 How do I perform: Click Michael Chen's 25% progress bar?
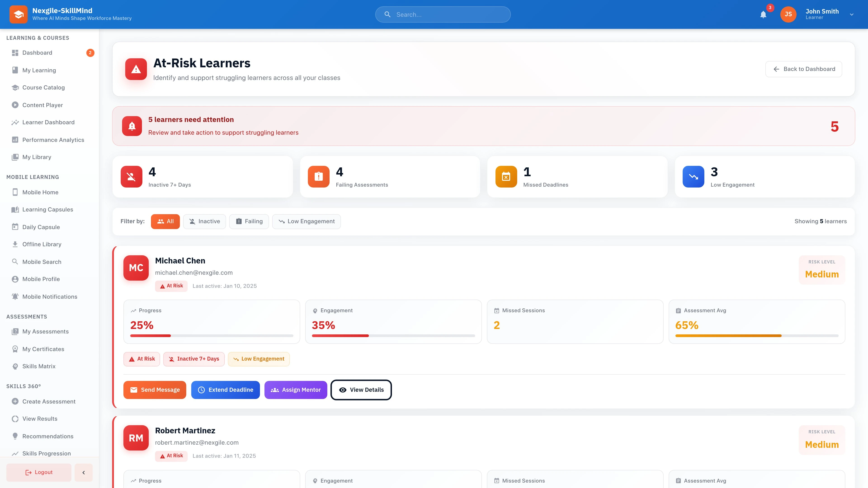[212, 335]
